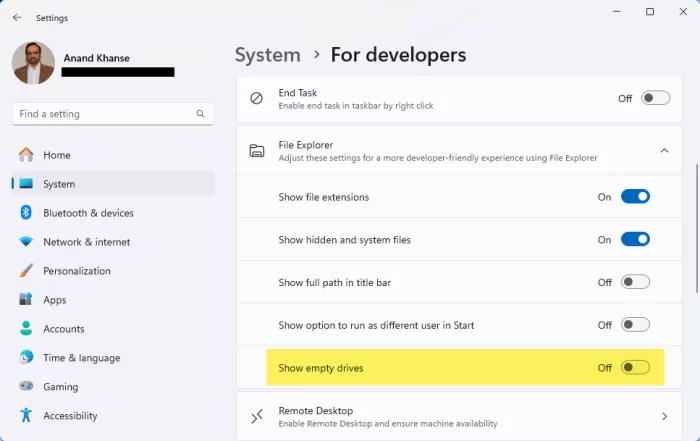Click the Remote Desktop title text

coord(316,411)
